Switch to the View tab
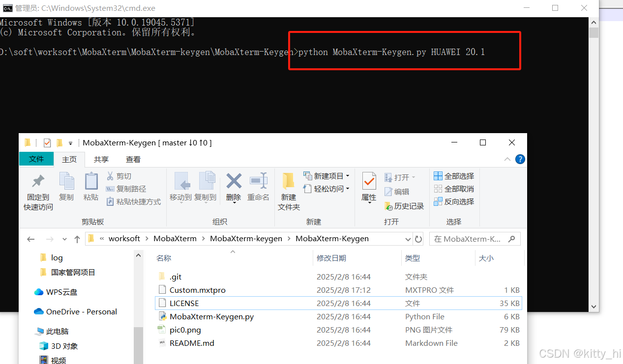The image size is (623, 364). pos(133,159)
